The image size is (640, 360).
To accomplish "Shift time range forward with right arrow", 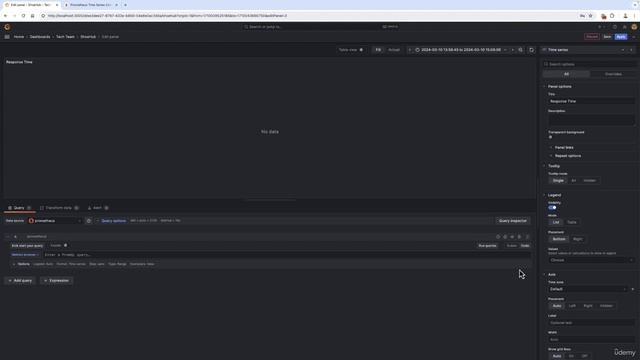I will [x=513, y=50].
